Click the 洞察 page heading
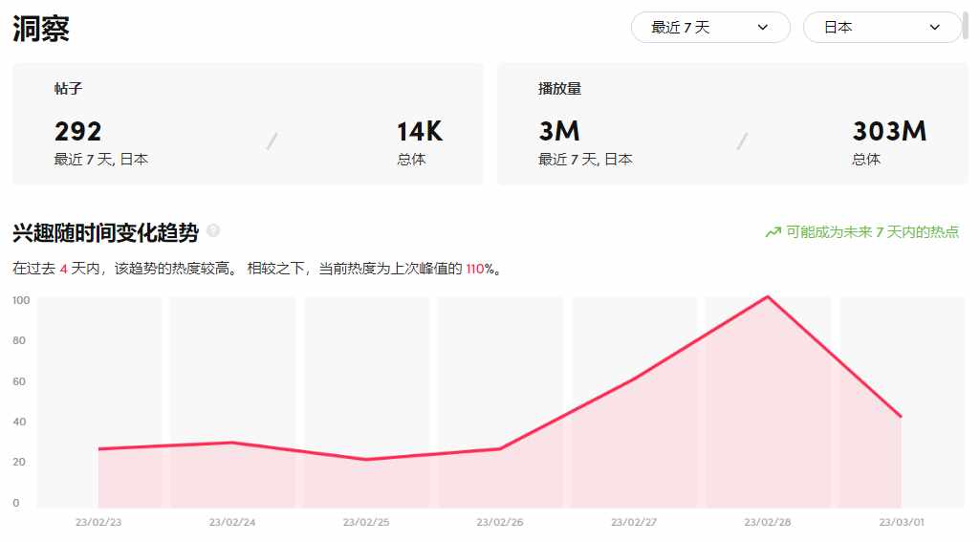The image size is (980, 542). (41, 29)
